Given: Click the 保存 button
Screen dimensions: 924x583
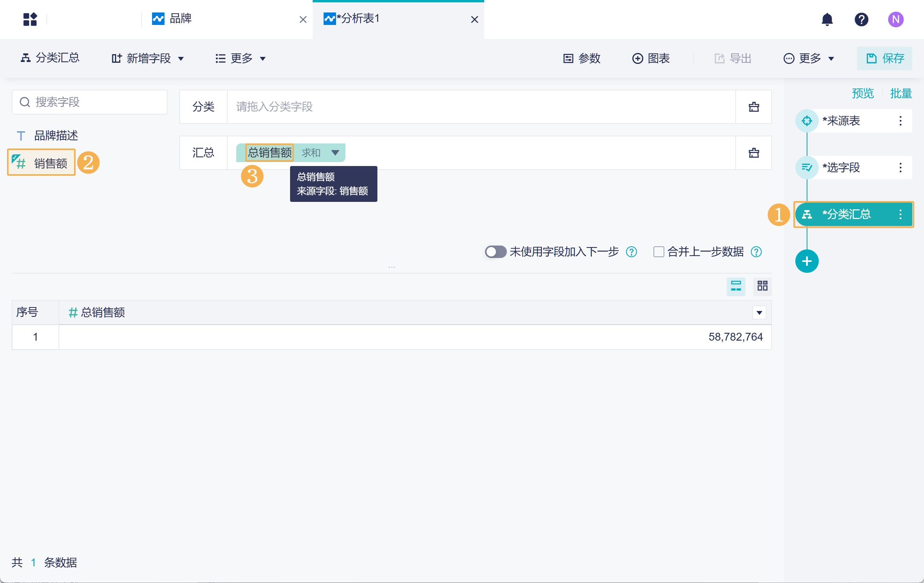Looking at the screenshot, I should tap(884, 58).
